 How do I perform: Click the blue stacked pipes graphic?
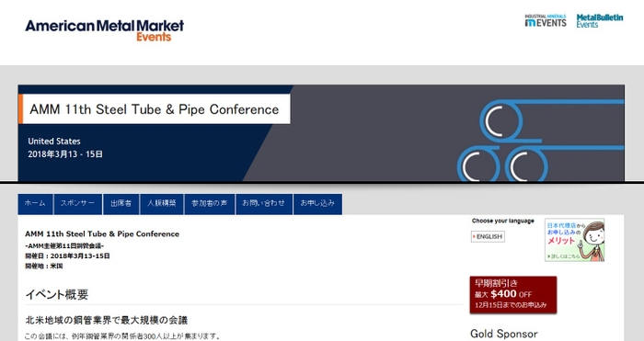540,141
